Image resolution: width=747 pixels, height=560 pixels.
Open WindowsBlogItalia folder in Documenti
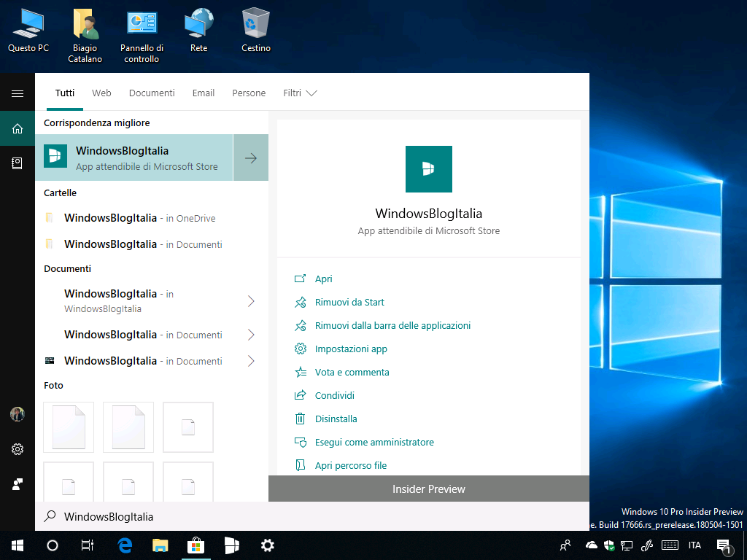tap(152, 244)
